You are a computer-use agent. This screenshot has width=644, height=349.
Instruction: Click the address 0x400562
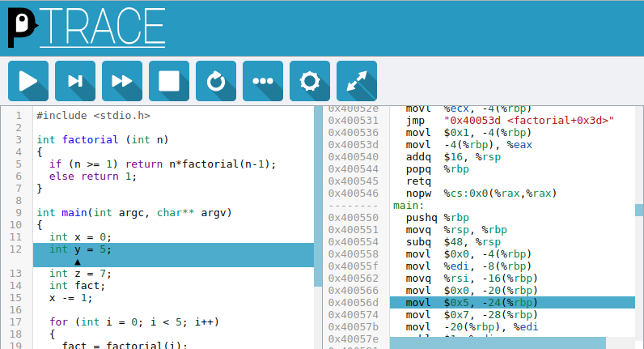pos(354,279)
